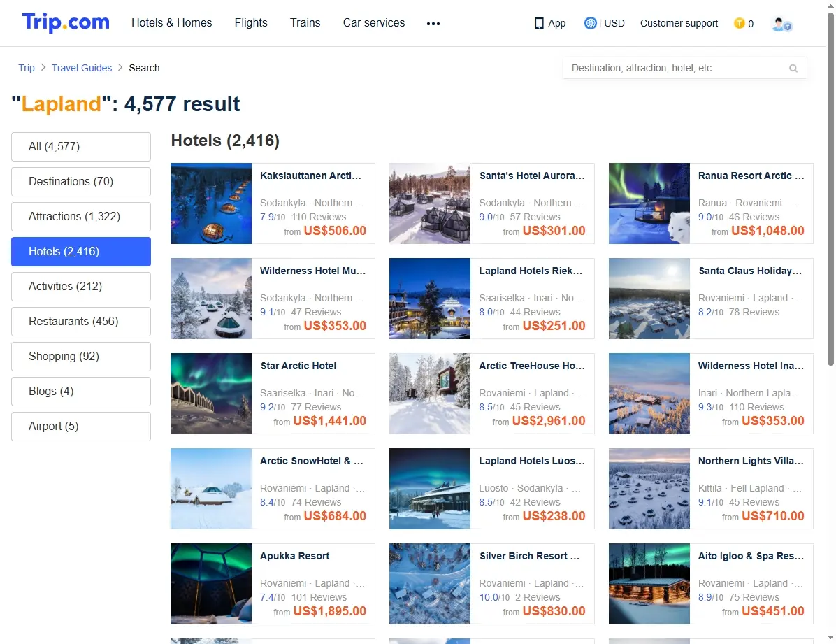Go to Trip breadcrumb link

(x=26, y=68)
